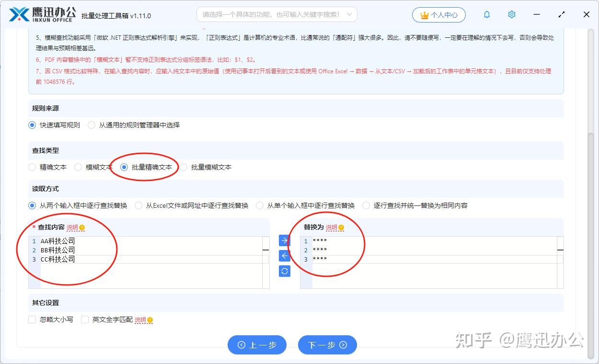Click the window expand arrows icon
The height and width of the screenshot is (364, 599).
click(562, 15)
